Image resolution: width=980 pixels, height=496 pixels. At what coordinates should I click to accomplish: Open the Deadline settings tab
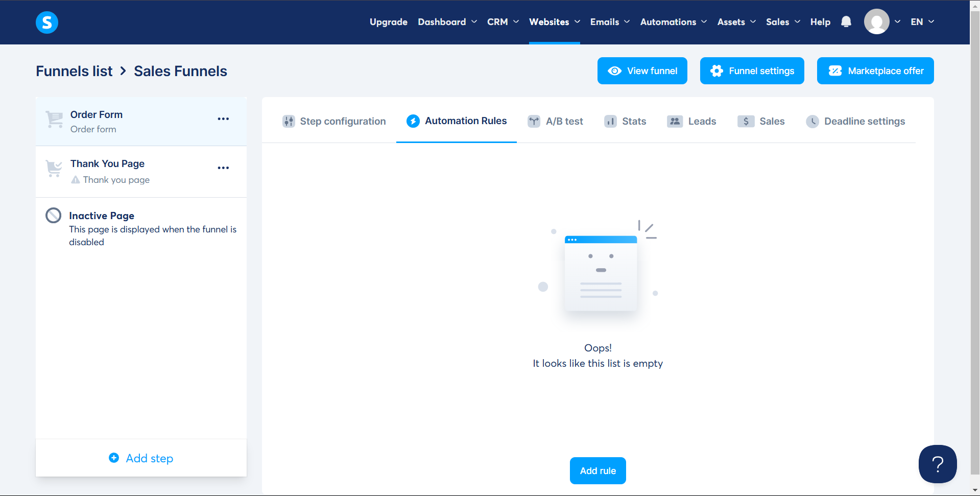point(855,122)
